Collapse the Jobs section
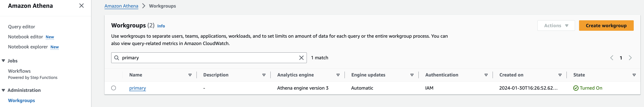 [x=4, y=61]
